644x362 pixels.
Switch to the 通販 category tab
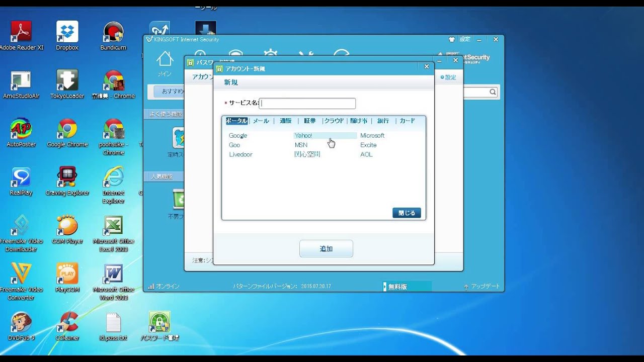pyautogui.click(x=285, y=121)
